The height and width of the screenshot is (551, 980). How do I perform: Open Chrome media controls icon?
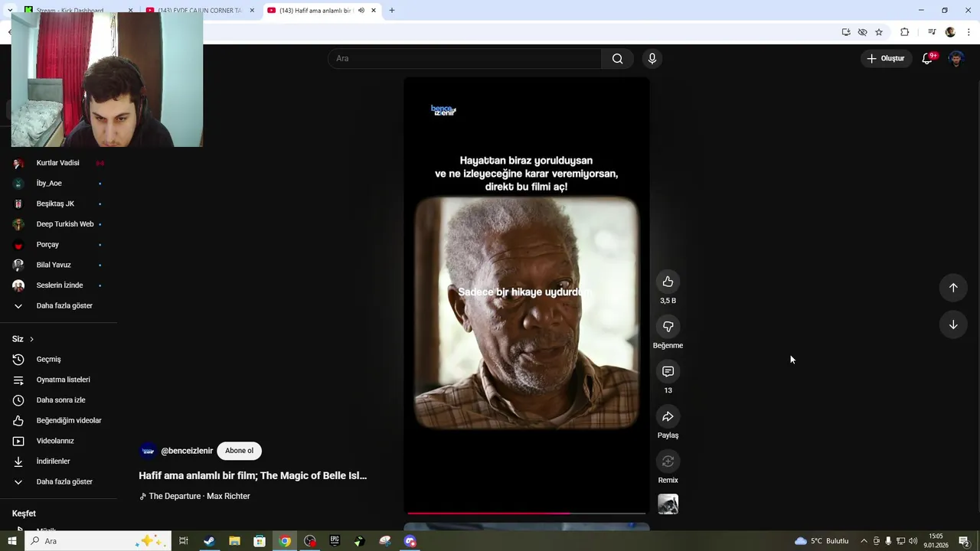tap(932, 32)
